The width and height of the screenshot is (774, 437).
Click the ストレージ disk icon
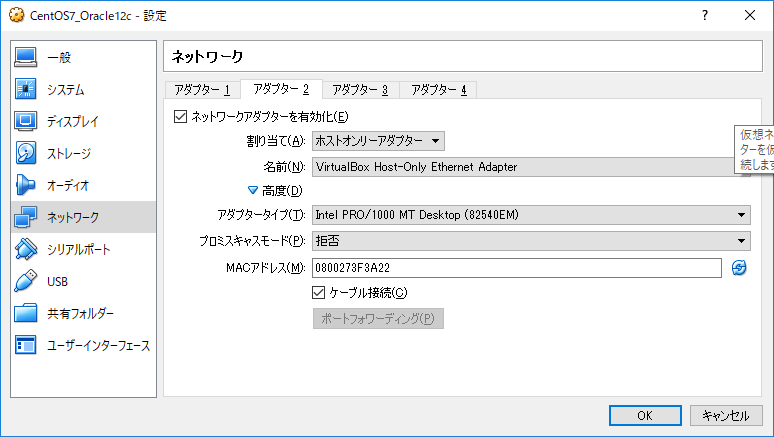point(26,154)
